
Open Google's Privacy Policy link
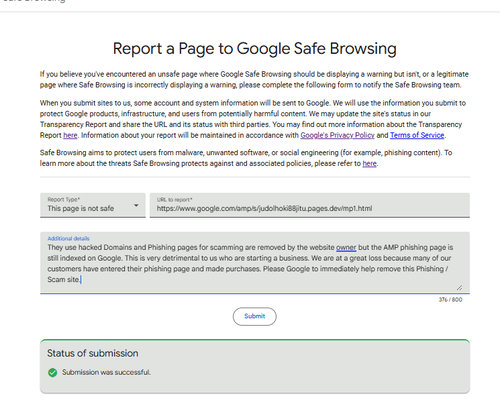[337, 135]
